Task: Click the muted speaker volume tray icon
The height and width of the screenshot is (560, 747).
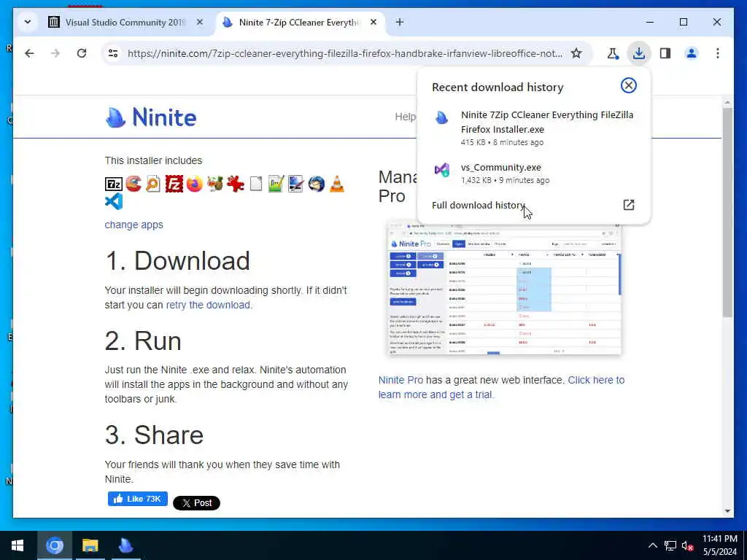Action: pyautogui.click(x=687, y=545)
